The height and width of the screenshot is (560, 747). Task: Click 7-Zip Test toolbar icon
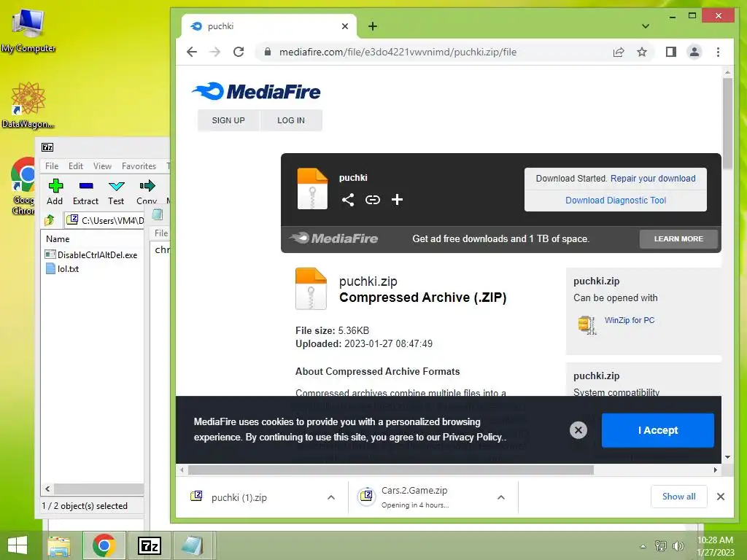coord(116,192)
